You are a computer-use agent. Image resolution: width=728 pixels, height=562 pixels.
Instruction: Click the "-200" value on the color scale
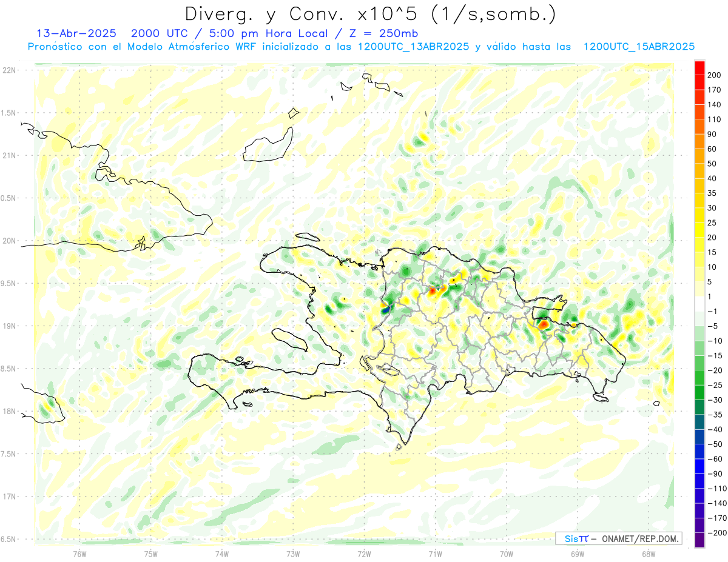coord(718,533)
